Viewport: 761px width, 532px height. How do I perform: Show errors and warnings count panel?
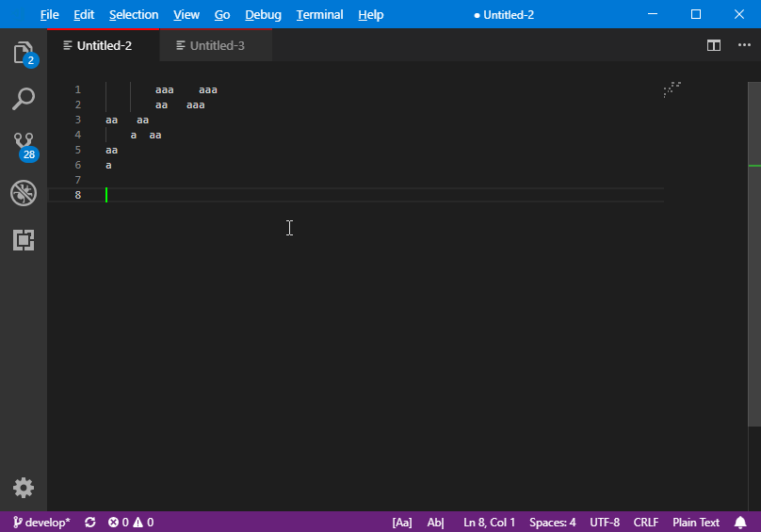click(x=131, y=523)
